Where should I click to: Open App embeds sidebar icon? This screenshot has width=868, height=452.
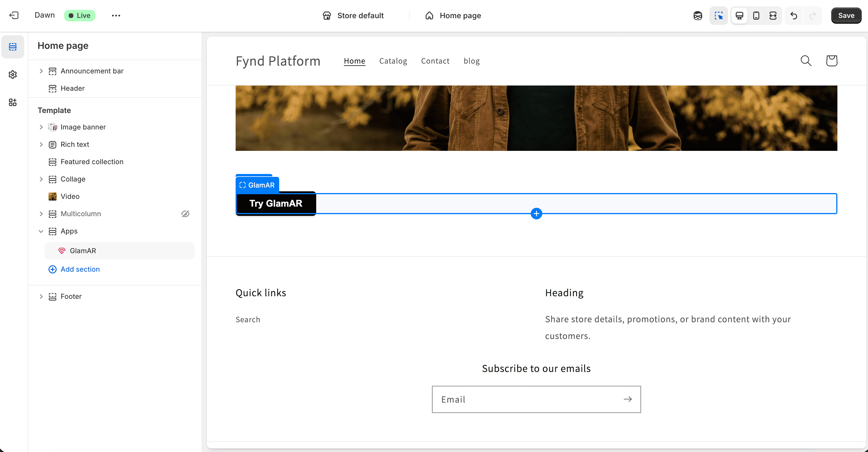[x=13, y=102]
